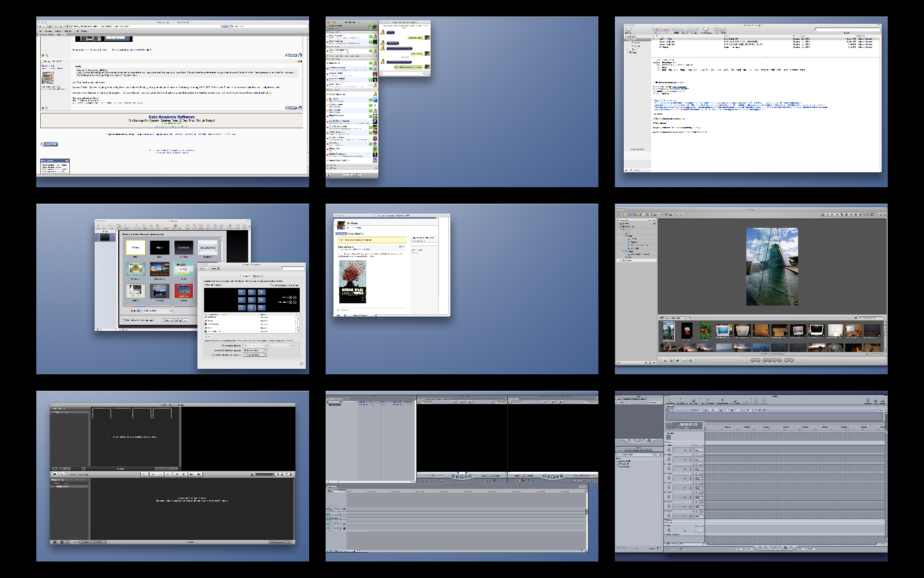This screenshot has width=924, height=578.
Task: Select space 1 in the Spaces grid preview
Action: (x=242, y=292)
